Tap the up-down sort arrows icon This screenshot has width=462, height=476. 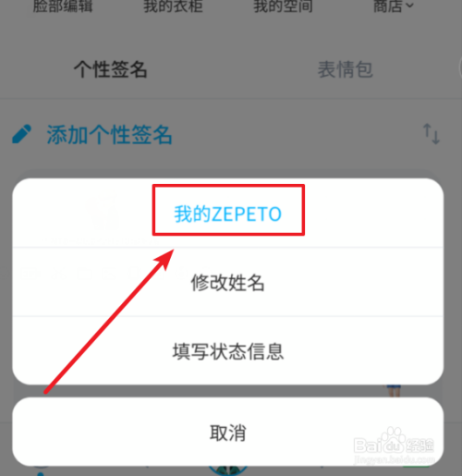click(x=432, y=134)
